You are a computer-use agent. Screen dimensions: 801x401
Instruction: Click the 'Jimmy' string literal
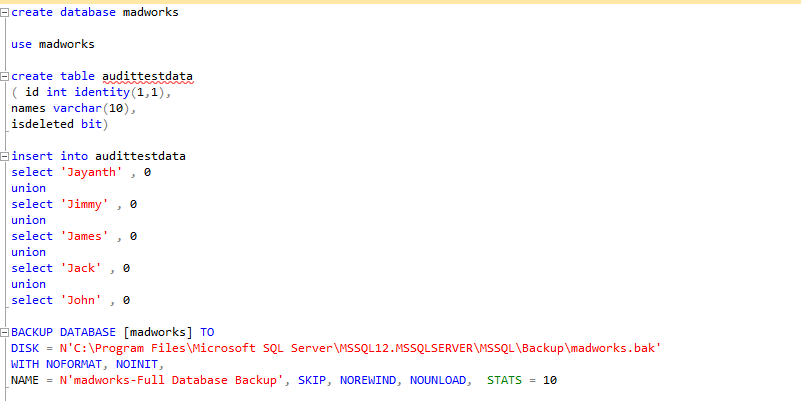coord(85,204)
